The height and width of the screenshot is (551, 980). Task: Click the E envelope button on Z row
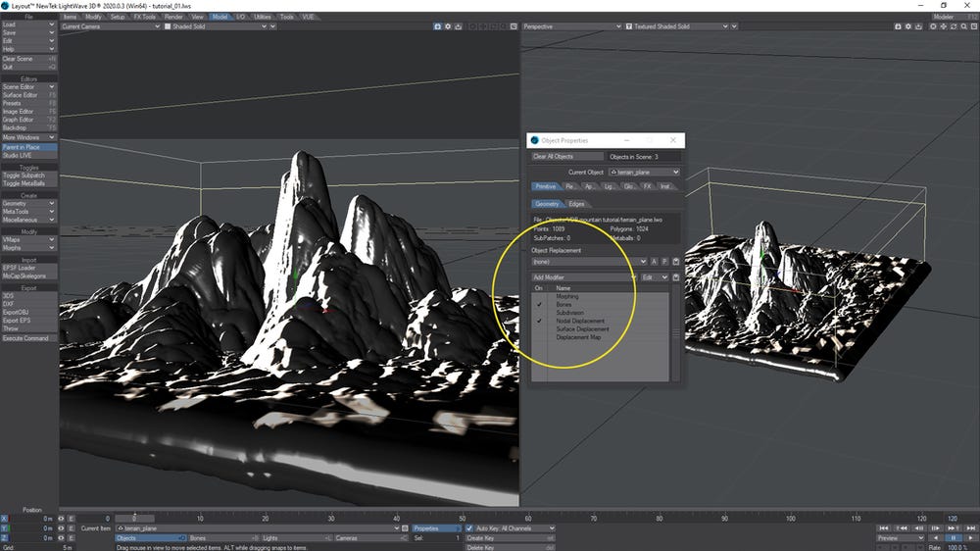[x=72, y=538]
